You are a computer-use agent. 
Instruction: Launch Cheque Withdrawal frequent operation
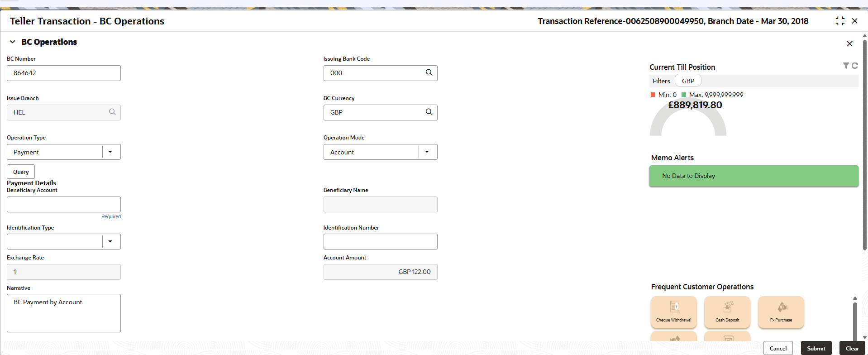click(673, 312)
